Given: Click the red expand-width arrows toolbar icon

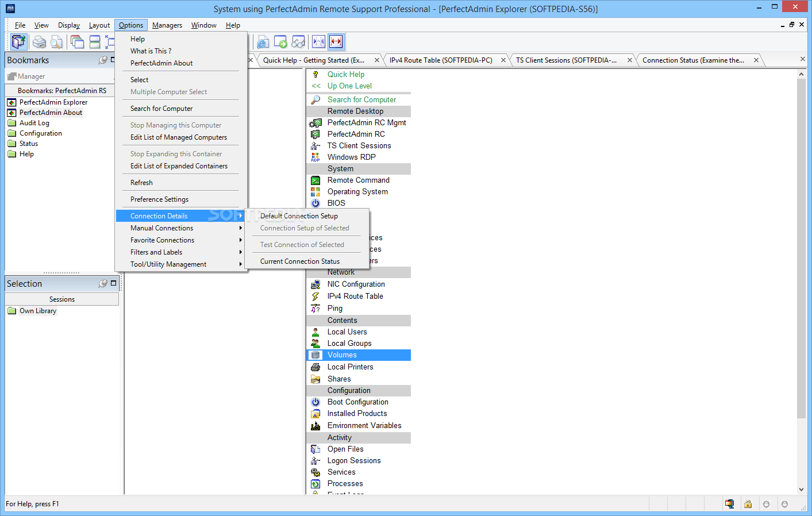Looking at the screenshot, I should click(x=336, y=41).
